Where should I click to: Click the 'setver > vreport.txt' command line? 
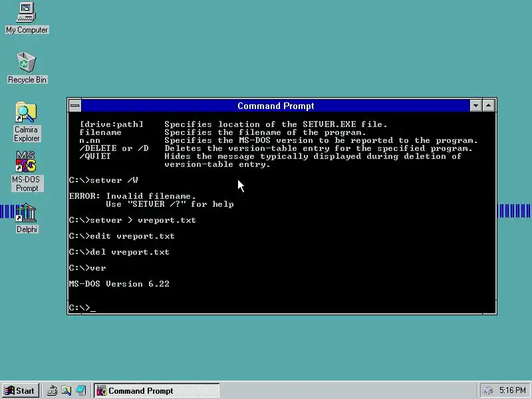tap(132, 220)
